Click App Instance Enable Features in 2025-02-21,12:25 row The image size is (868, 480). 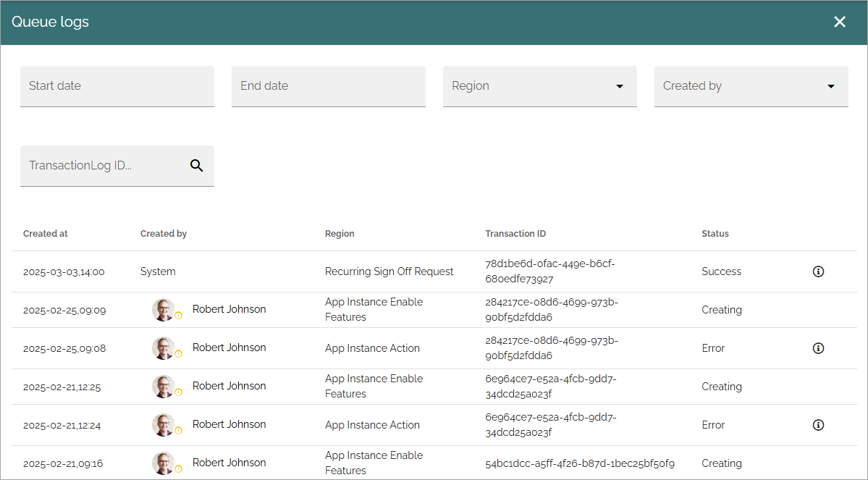374,387
